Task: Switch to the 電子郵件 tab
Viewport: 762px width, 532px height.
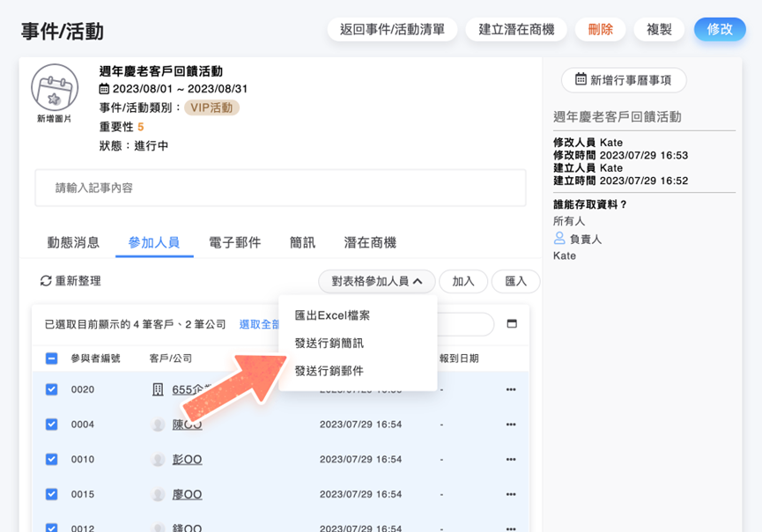Action: 235,242
